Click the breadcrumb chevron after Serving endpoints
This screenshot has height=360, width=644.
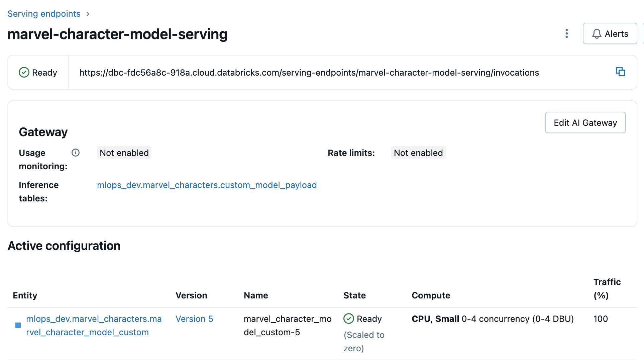pyautogui.click(x=88, y=14)
